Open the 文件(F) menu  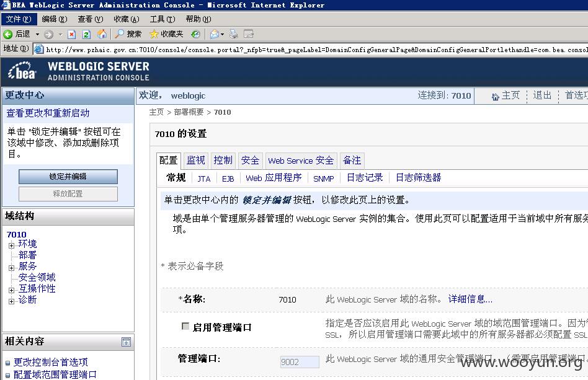coord(19,19)
